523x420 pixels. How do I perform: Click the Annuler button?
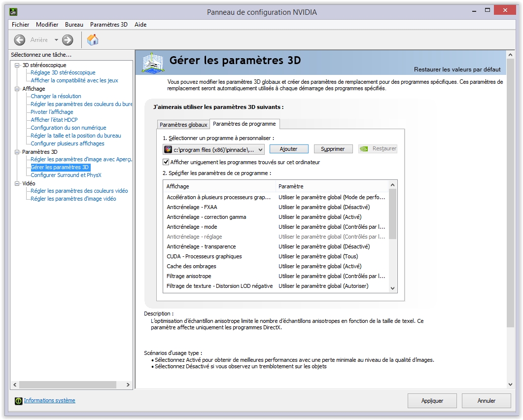(487, 401)
